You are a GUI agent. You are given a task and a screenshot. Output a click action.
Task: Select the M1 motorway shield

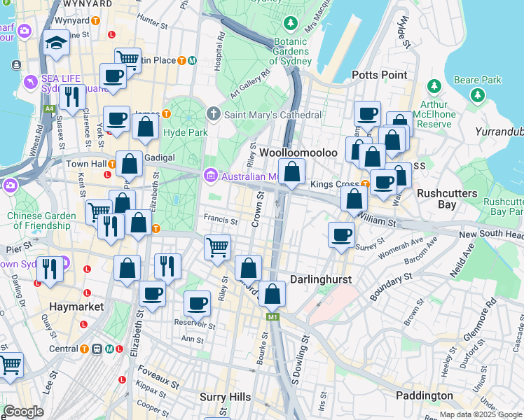(273, 317)
